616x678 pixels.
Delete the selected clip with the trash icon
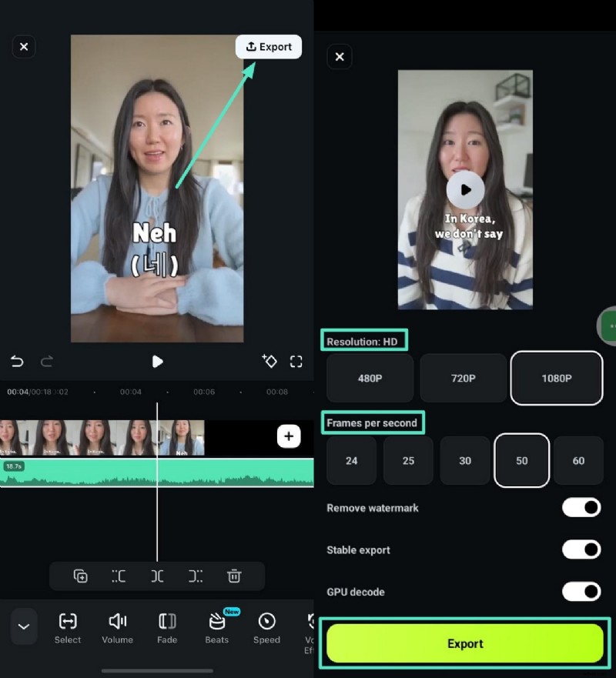pos(235,576)
